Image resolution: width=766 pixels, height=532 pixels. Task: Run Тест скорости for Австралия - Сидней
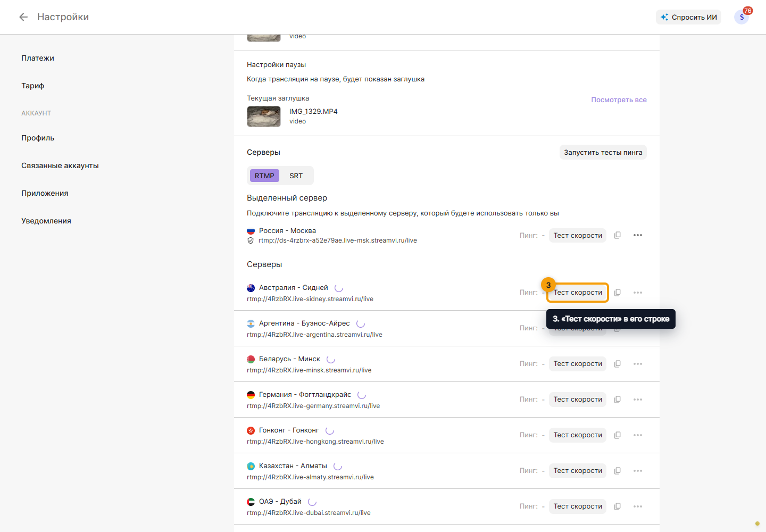click(578, 293)
